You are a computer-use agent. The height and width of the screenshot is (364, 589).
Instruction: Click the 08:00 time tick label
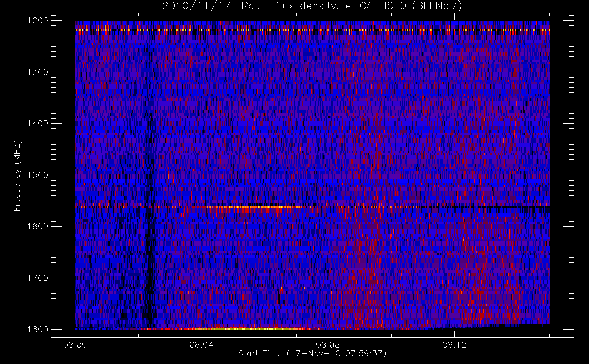point(75,345)
